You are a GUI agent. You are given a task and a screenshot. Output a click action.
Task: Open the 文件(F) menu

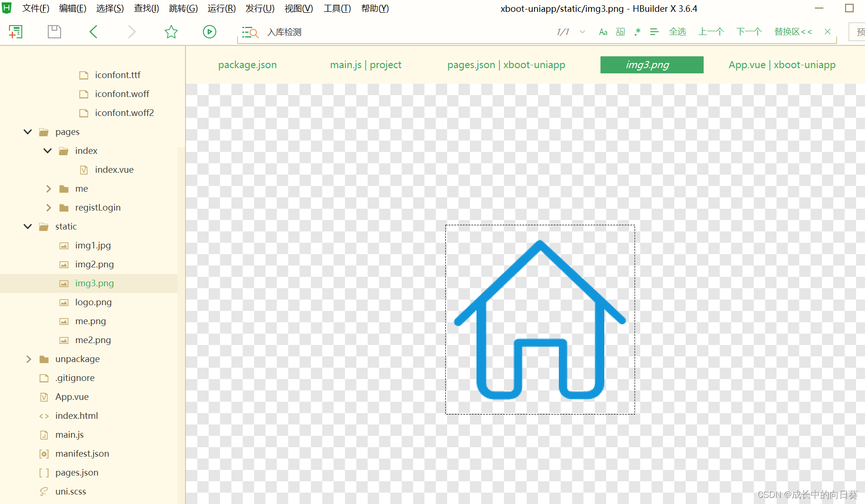[x=36, y=9]
